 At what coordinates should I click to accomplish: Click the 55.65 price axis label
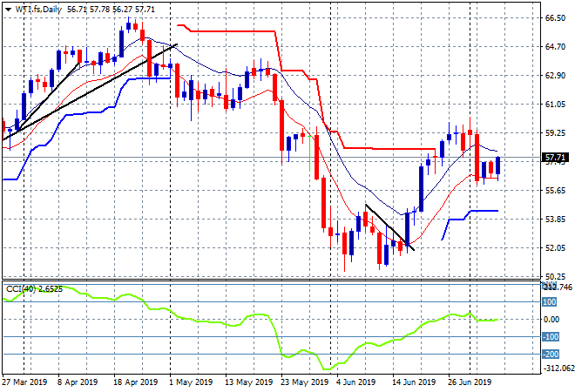click(x=555, y=190)
